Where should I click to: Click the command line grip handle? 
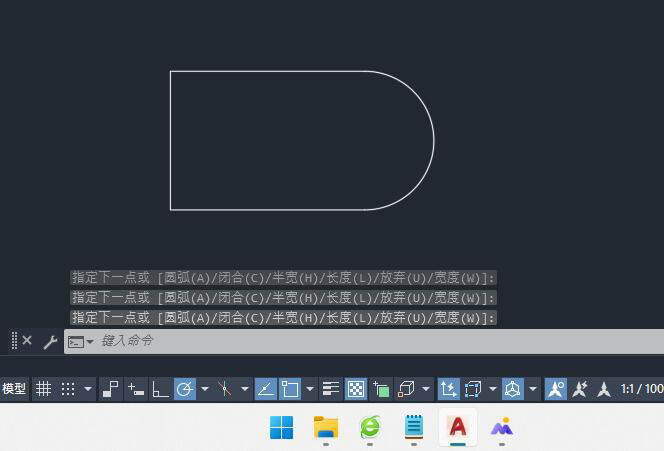[x=14, y=340]
